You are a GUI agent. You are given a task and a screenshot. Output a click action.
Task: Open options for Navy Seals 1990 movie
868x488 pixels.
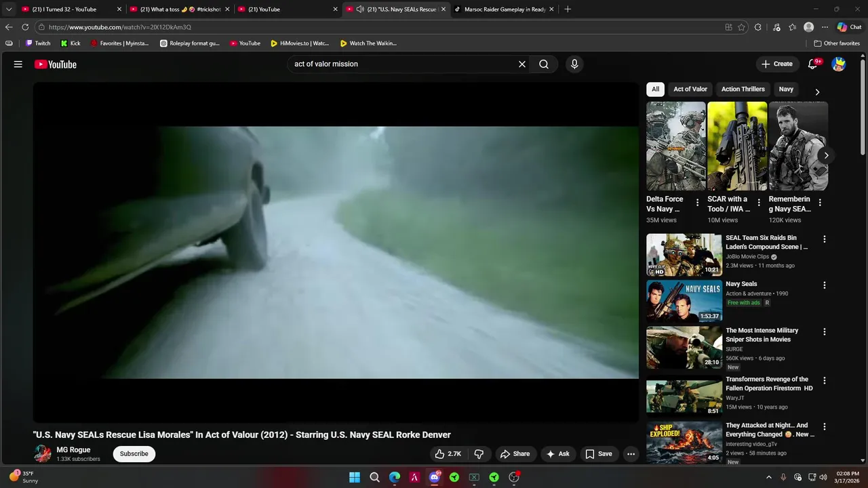(825, 285)
